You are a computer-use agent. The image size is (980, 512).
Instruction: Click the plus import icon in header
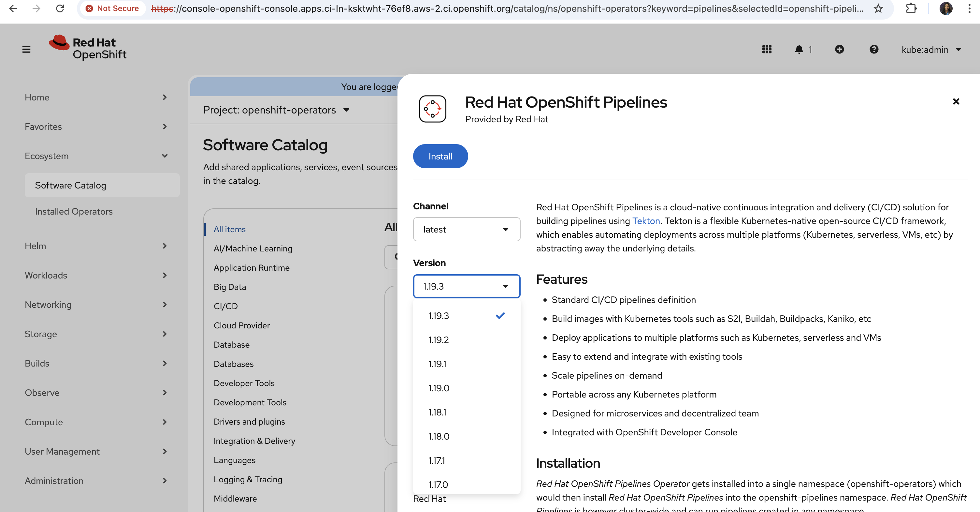point(839,50)
